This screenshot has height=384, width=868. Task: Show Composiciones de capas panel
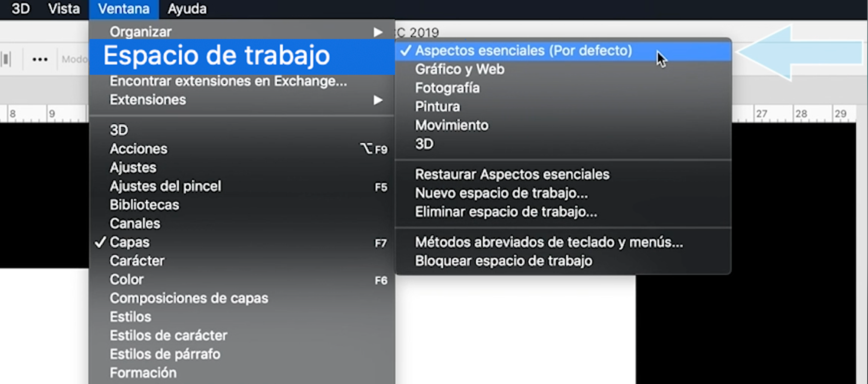point(242,298)
